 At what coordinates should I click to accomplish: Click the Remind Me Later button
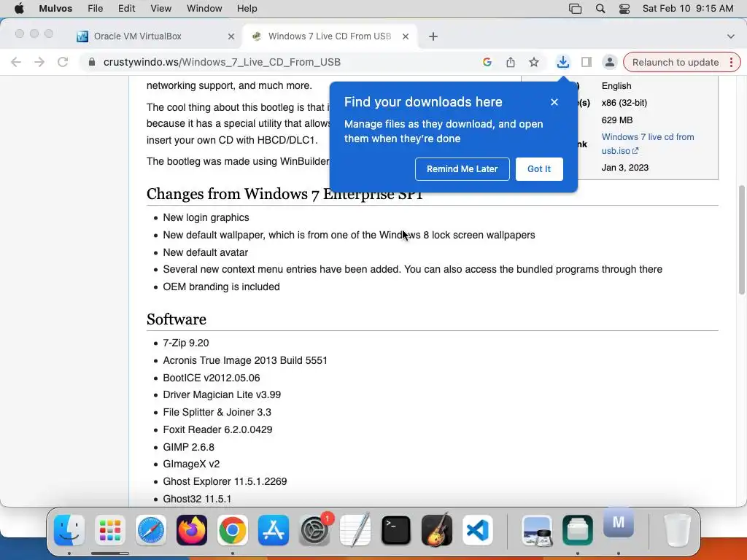(x=462, y=169)
